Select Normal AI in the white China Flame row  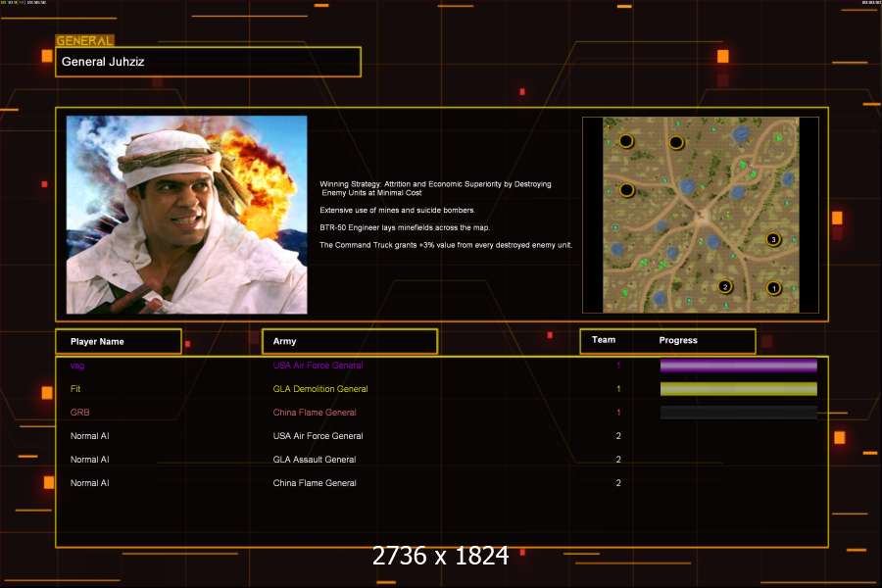(x=89, y=483)
